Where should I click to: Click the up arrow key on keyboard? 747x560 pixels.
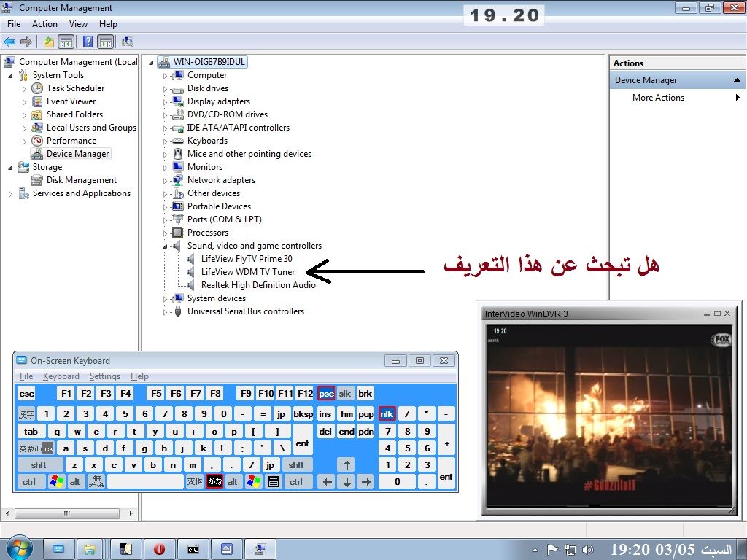click(x=347, y=464)
